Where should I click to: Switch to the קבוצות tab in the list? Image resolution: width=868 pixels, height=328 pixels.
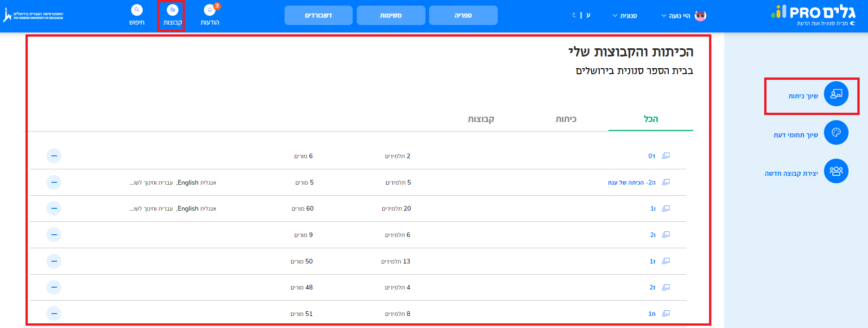[x=481, y=119]
